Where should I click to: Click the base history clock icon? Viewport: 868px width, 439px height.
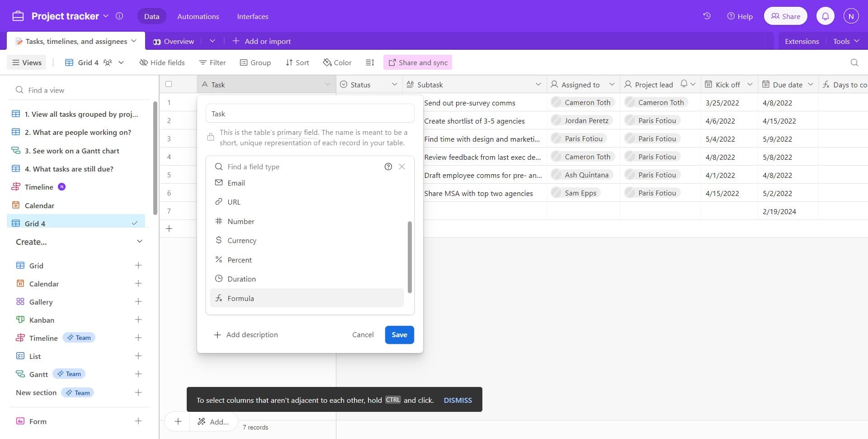[x=707, y=16]
